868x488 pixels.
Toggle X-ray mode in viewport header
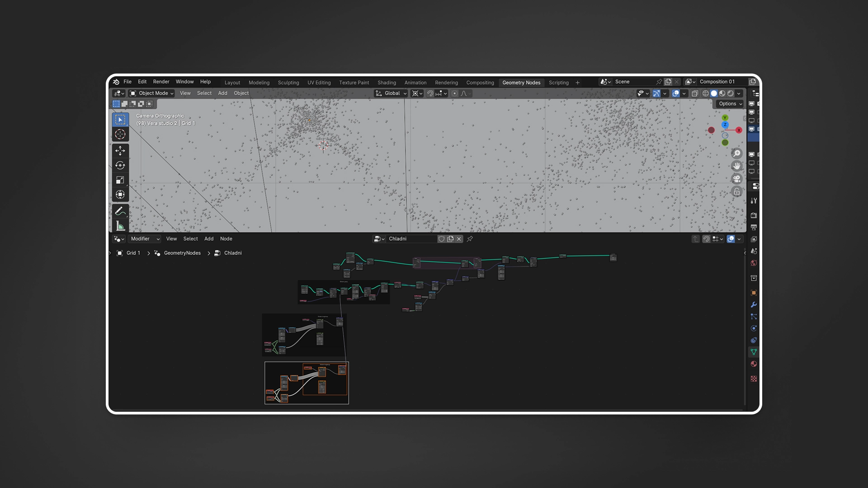695,94
